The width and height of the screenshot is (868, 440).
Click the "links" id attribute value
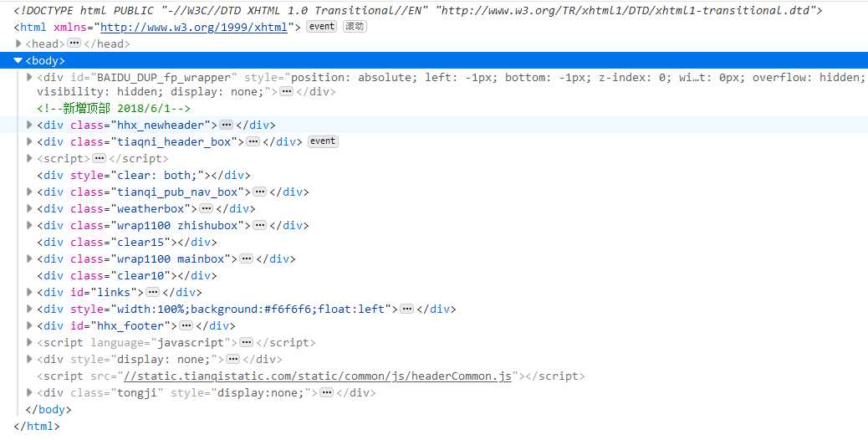[114, 292]
